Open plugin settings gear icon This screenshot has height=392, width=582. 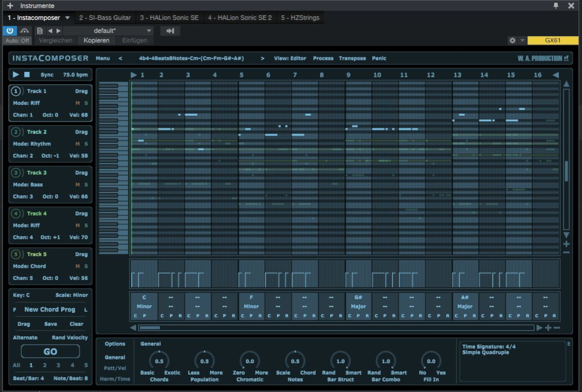click(512, 40)
